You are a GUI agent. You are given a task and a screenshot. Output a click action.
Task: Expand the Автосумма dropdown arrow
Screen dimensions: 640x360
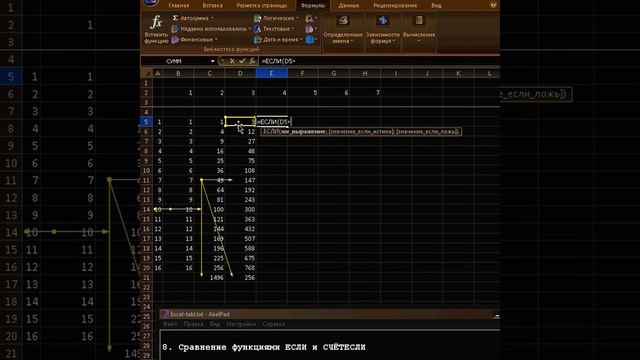click(x=212, y=18)
